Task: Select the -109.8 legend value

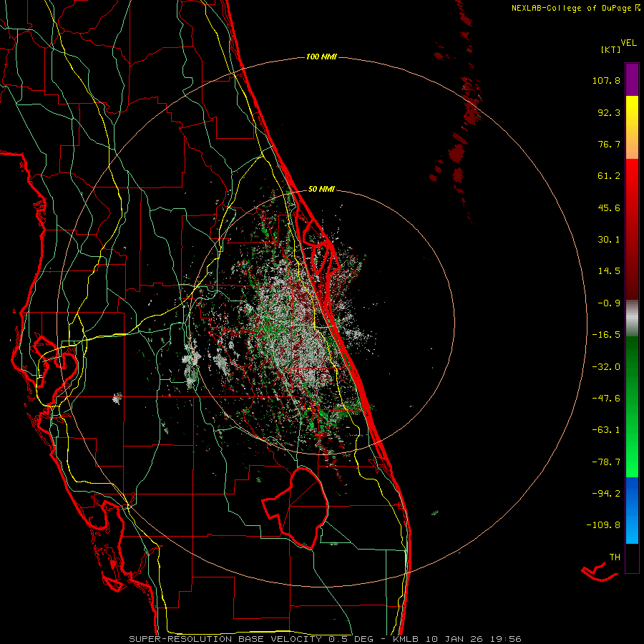Action: coord(603,525)
